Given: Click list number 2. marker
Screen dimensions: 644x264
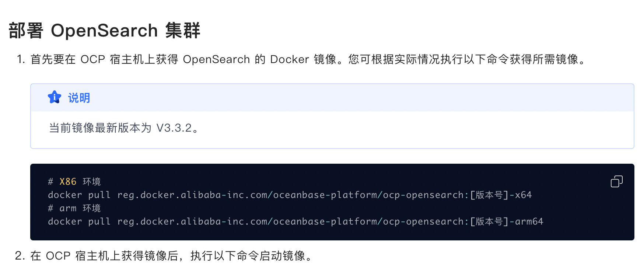Looking at the screenshot, I should [x=20, y=256].
